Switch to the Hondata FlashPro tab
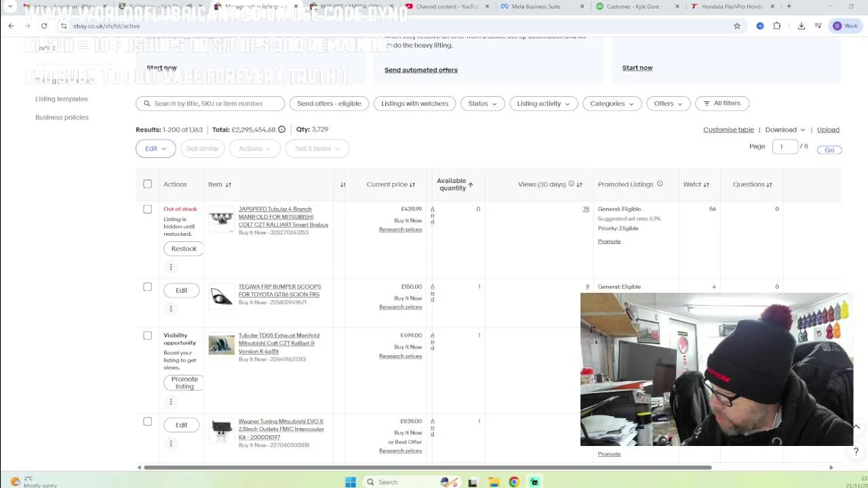This screenshot has height=488, width=868. click(731, 6)
